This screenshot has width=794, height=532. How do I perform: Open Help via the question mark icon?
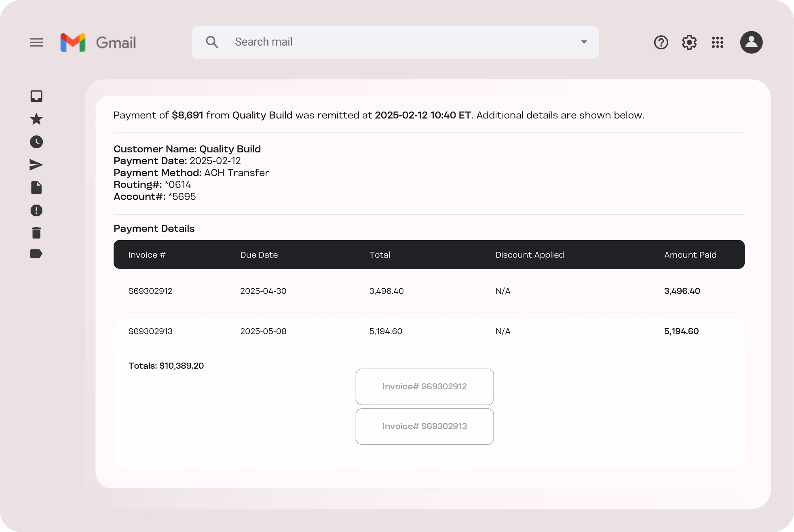(661, 42)
